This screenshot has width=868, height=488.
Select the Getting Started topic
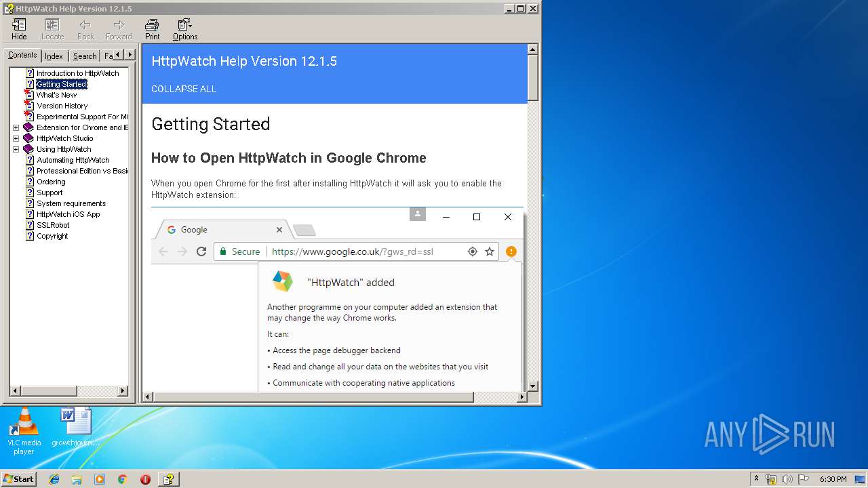tap(61, 84)
